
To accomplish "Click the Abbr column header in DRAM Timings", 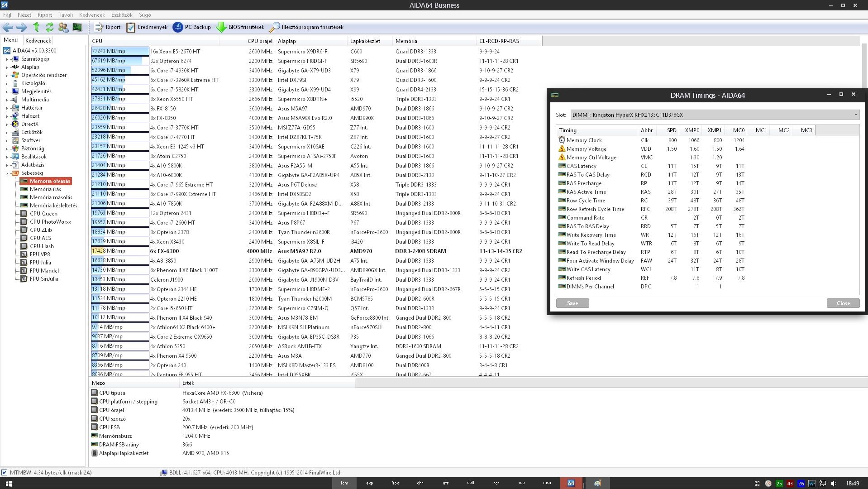I will pos(647,130).
